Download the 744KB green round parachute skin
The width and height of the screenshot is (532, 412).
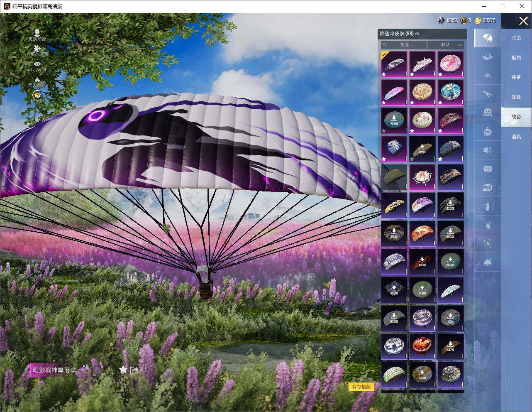(422, 290)
